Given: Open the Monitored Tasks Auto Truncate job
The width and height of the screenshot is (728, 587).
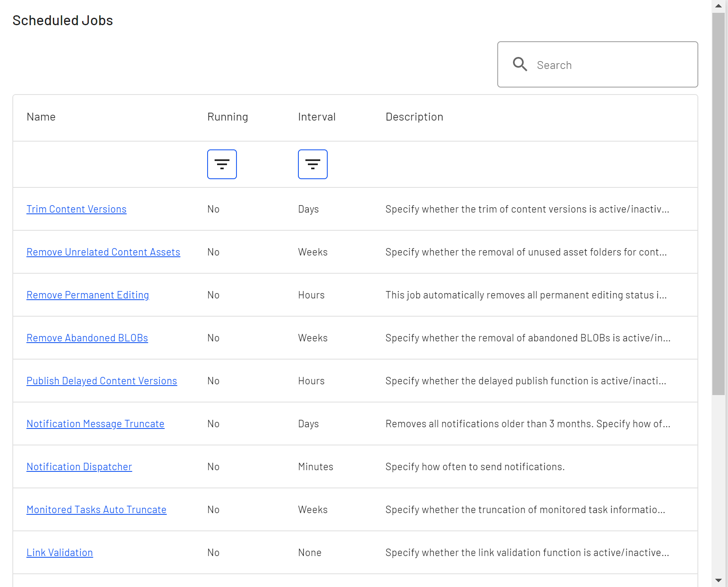Looking at the screenshot, I should click(x=97, y=510).
